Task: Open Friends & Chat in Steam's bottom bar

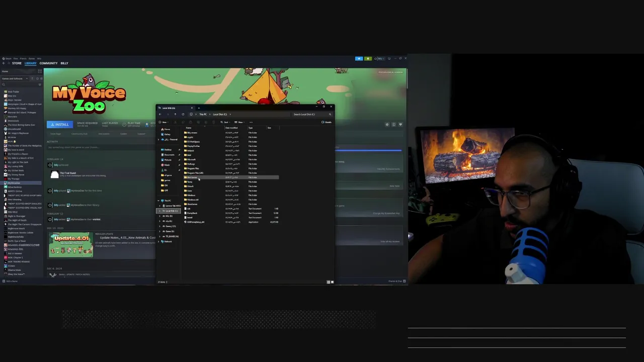Action: (396, 281)
